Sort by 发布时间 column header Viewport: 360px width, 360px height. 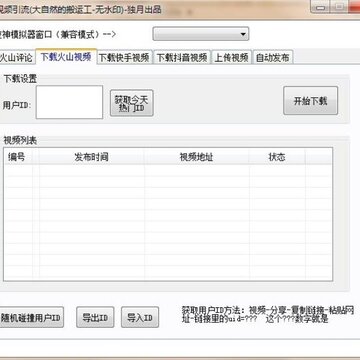tap(91, 157)
